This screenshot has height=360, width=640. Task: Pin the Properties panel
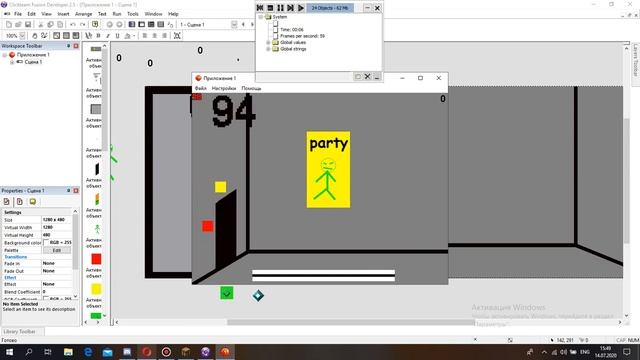[69, 191]
